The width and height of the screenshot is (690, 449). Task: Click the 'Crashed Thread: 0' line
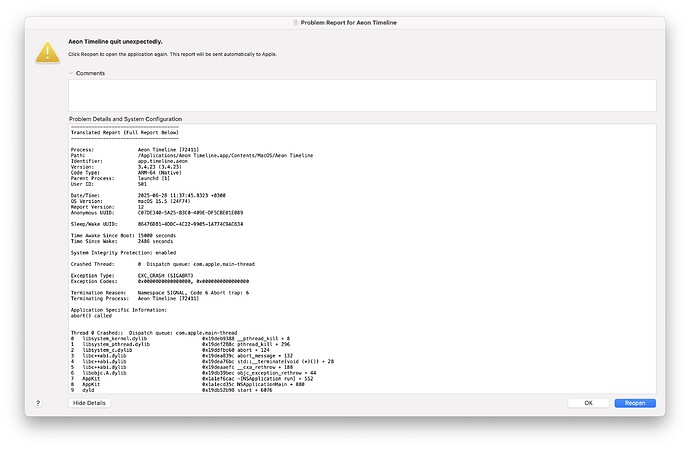click(x=163, y=264)
